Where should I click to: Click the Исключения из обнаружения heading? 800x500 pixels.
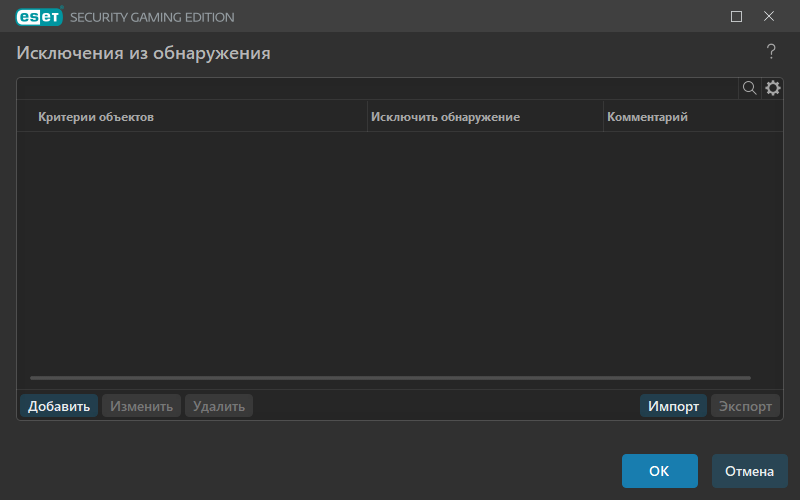[x=143, y=53]
